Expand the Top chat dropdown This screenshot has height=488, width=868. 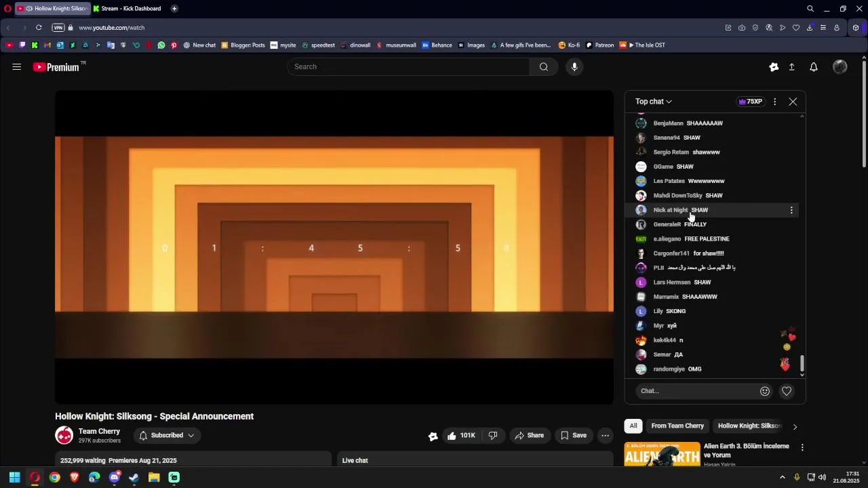pyautogui.click(x=654, y=102)
